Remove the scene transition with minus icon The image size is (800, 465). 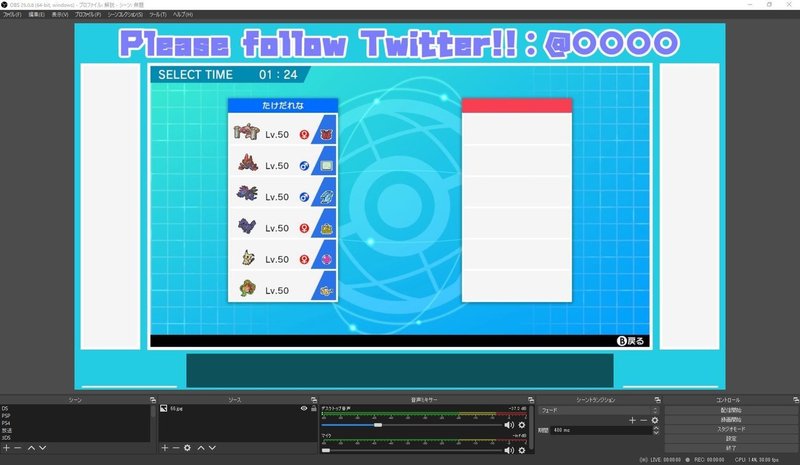[x=643, y=420]
